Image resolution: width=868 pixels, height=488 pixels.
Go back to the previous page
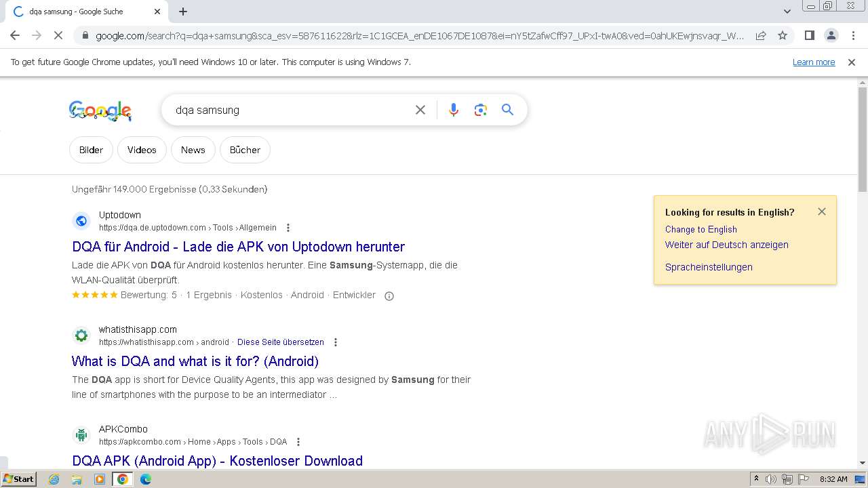click(x=15, y=35)
